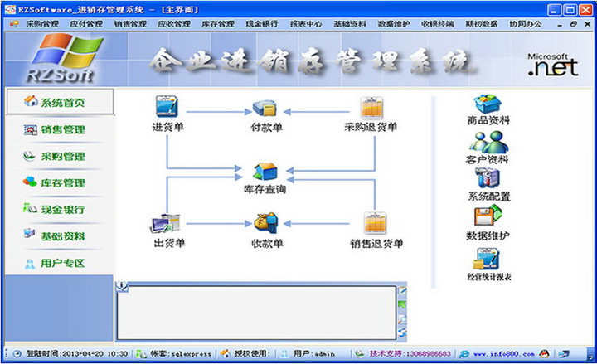Open the 报表中心 menu

click(x=306, y=24)
